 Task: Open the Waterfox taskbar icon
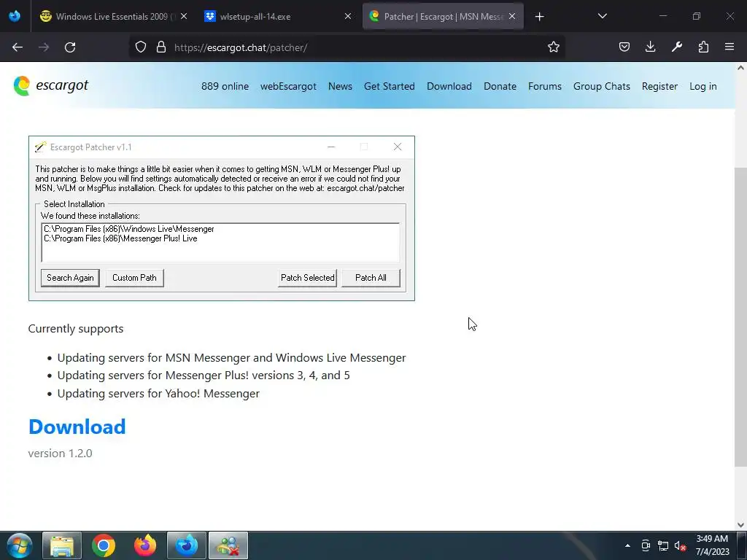pos(186,545)
